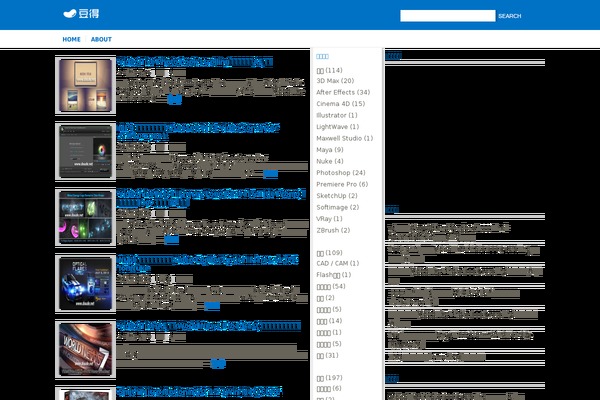Open the ABOUT menu item
Screen dimensions: 600x400
tap(101, 39)
